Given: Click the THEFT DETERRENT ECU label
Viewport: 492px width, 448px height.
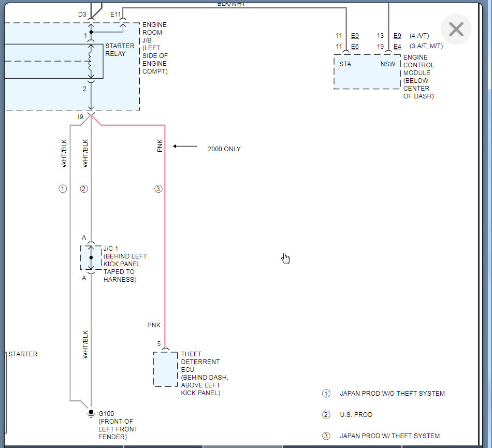Looking at the screenshot, I should click(204, 373).
